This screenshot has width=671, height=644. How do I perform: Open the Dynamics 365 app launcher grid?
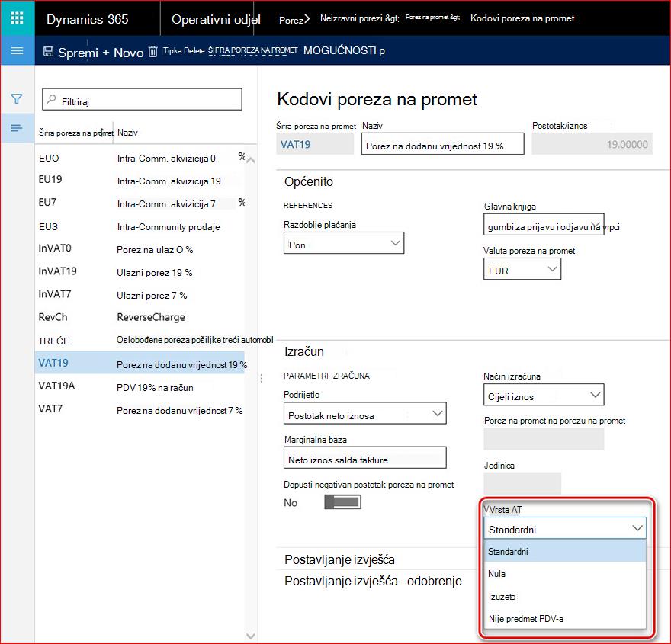[x=17, y=18]
